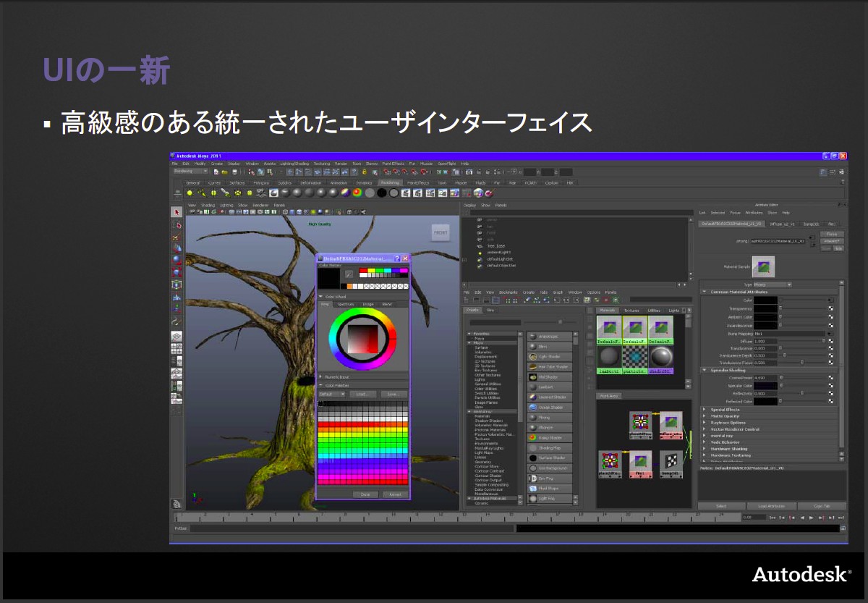Select Displacement in the Hypershade create tree
Viewport: 868px width, 603px height.
pyautogui.click(x=485, y=356)
